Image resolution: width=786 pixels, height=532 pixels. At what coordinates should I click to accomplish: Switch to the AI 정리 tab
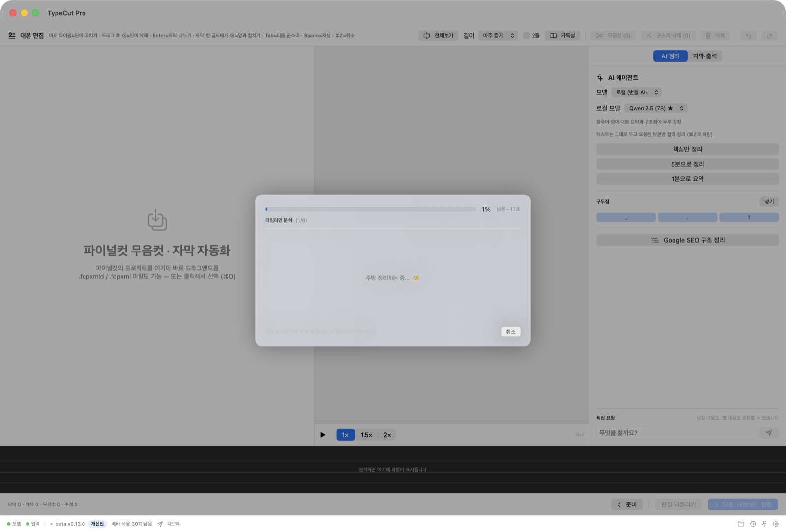click(670, 56)
